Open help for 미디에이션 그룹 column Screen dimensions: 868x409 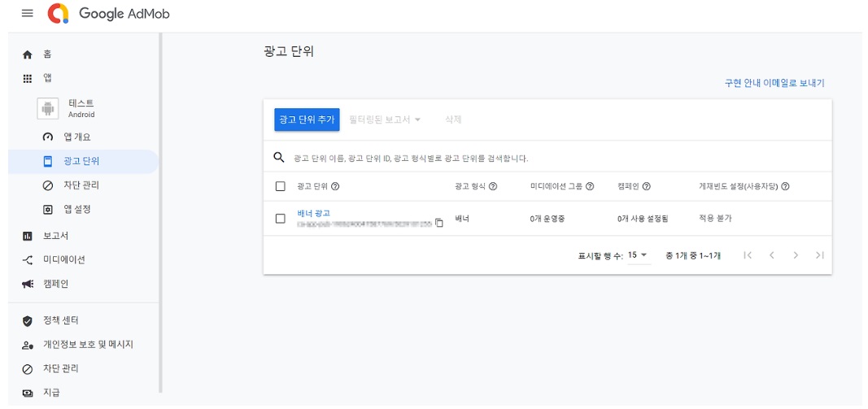(x=590, y=186)
